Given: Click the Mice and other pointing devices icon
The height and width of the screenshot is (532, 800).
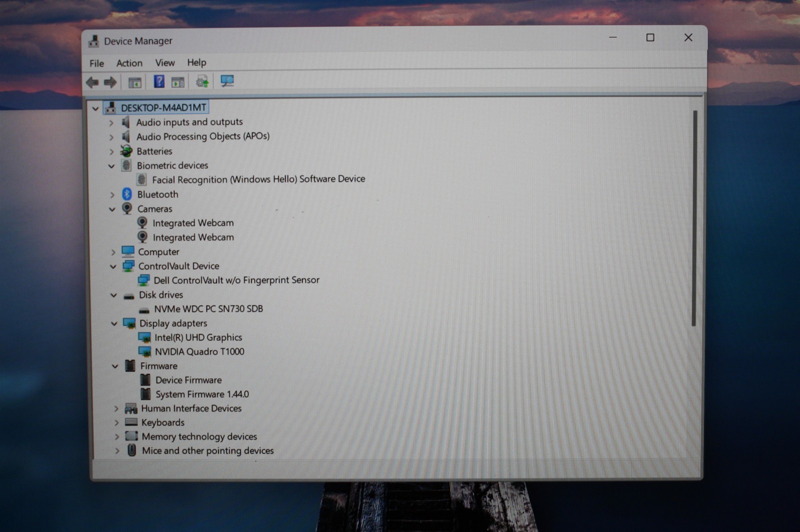Looking at the screenshot, I should click(x=132, y=450).
